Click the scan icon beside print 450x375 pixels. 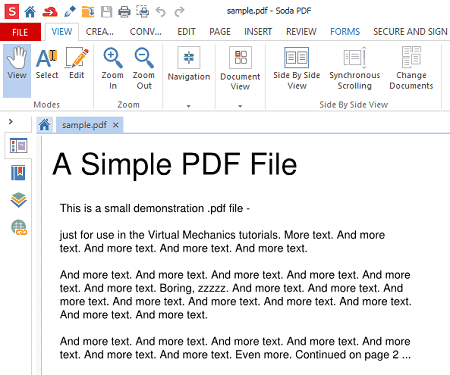coord(143,12)
